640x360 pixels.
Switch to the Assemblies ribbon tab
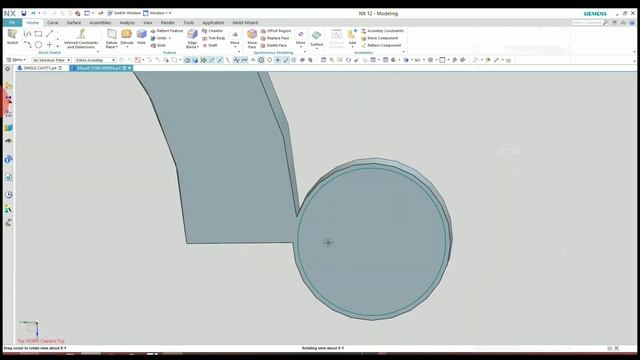click(x=100, y=23)
